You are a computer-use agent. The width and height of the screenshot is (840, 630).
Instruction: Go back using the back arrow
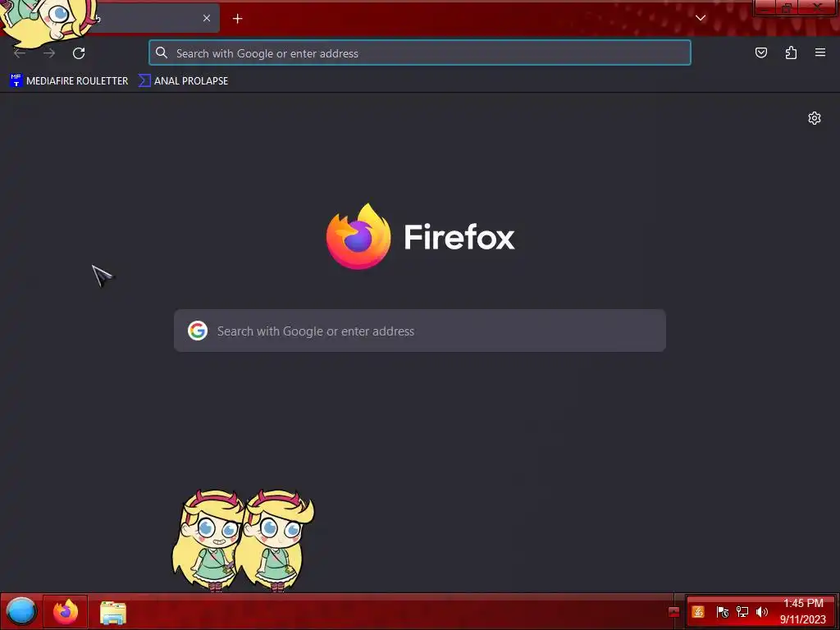coord(20,53)
